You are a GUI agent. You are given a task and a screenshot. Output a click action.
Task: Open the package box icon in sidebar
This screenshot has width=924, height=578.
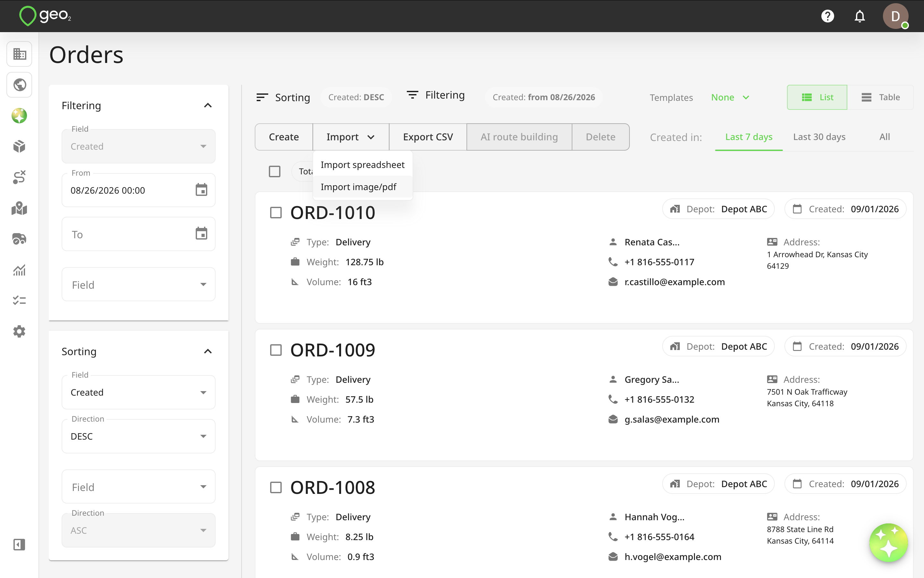[20, 146]
